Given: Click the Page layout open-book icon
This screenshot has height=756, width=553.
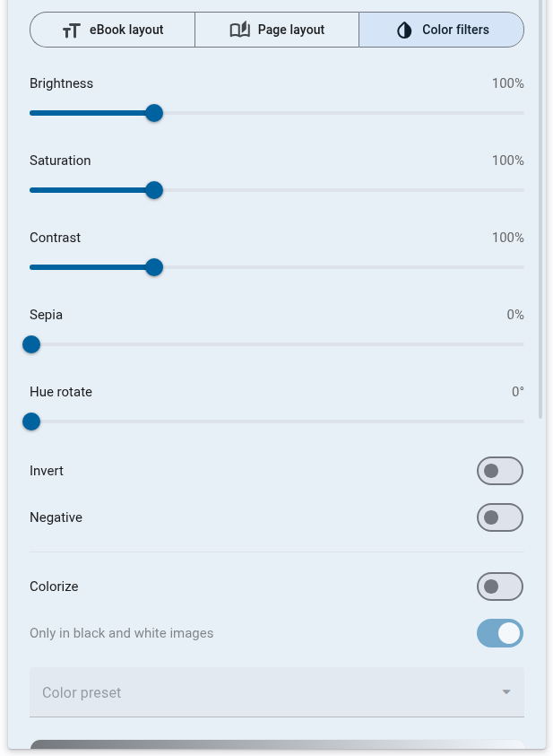Looking at the screenshot, I should click(x=239, y=30).
